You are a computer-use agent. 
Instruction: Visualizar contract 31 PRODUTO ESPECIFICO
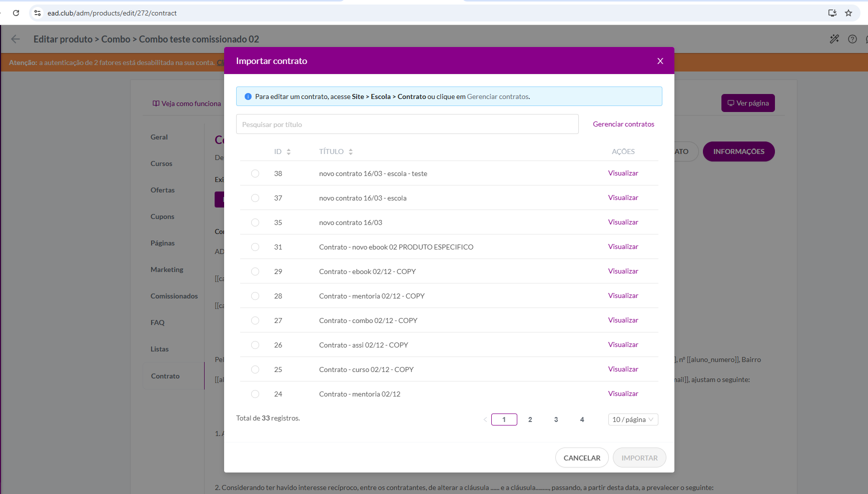[623, 246]
